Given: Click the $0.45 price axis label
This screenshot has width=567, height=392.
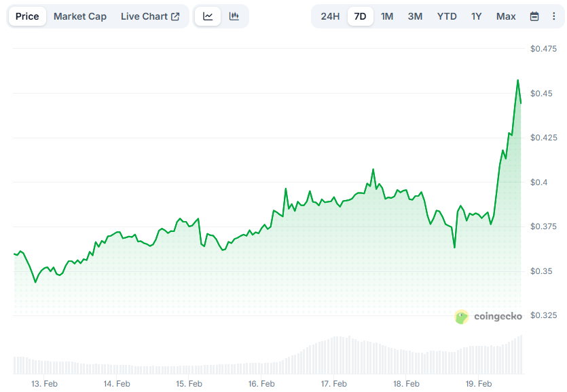Looking at the screenshot, I should [540, 94].
